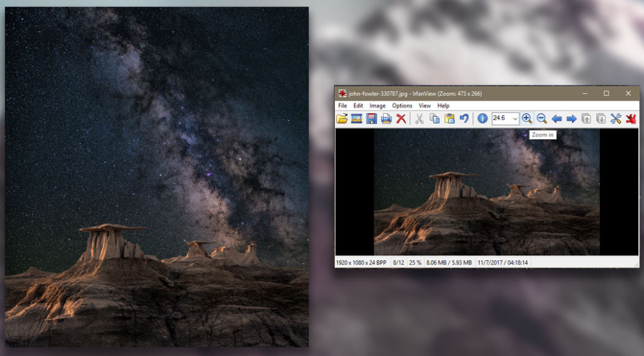The image size is (644, 356).
Task: Open the File menu
Action: coord(343,106)
